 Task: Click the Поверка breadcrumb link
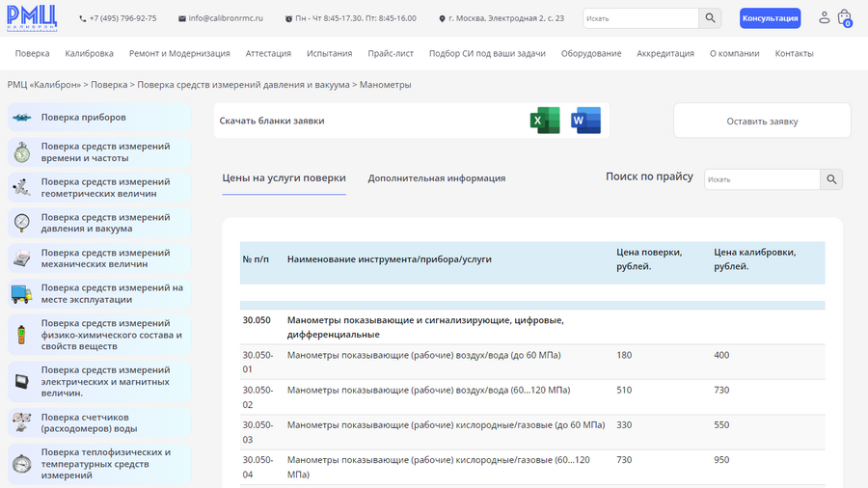pos(109,85)
